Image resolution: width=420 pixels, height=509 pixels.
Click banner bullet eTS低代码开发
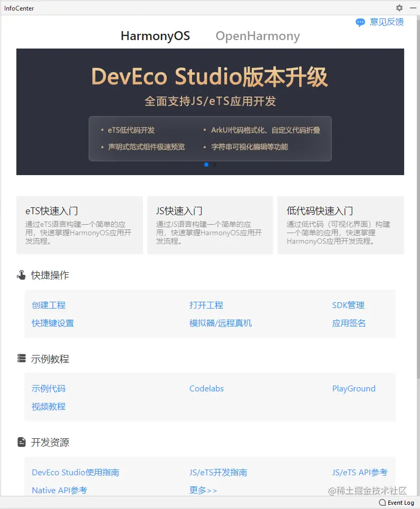click(131, 130)
